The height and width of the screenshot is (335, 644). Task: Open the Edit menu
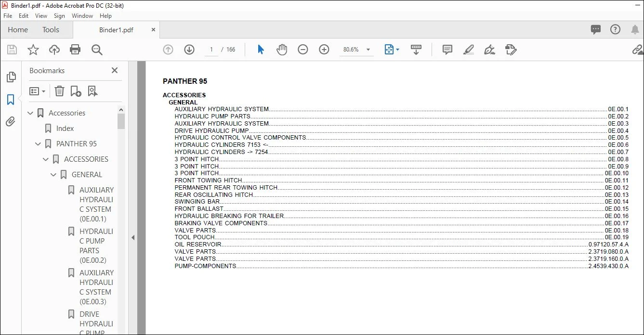click(x=24, y=16)
